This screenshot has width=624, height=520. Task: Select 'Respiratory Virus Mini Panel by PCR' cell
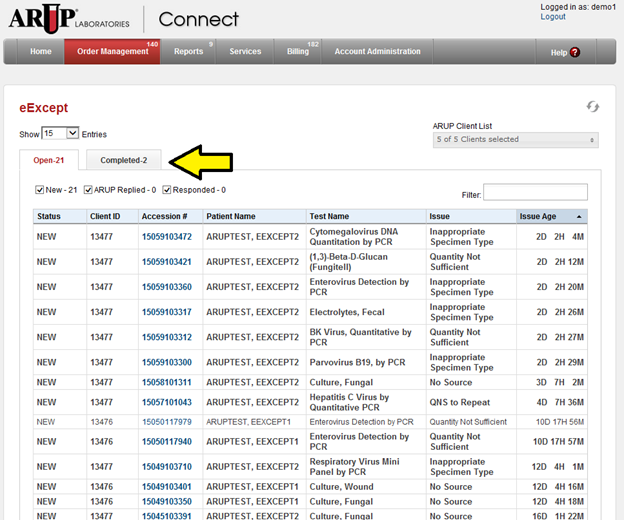366,467
